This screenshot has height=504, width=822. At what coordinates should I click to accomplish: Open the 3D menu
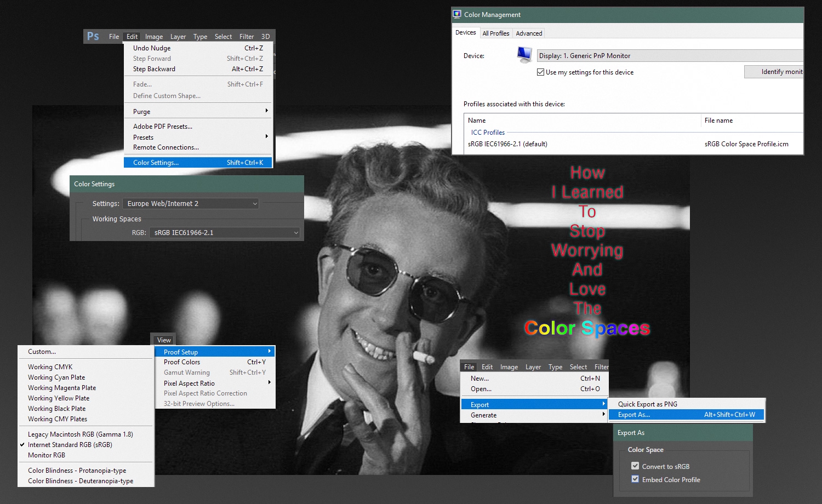(x=265, y=37)
